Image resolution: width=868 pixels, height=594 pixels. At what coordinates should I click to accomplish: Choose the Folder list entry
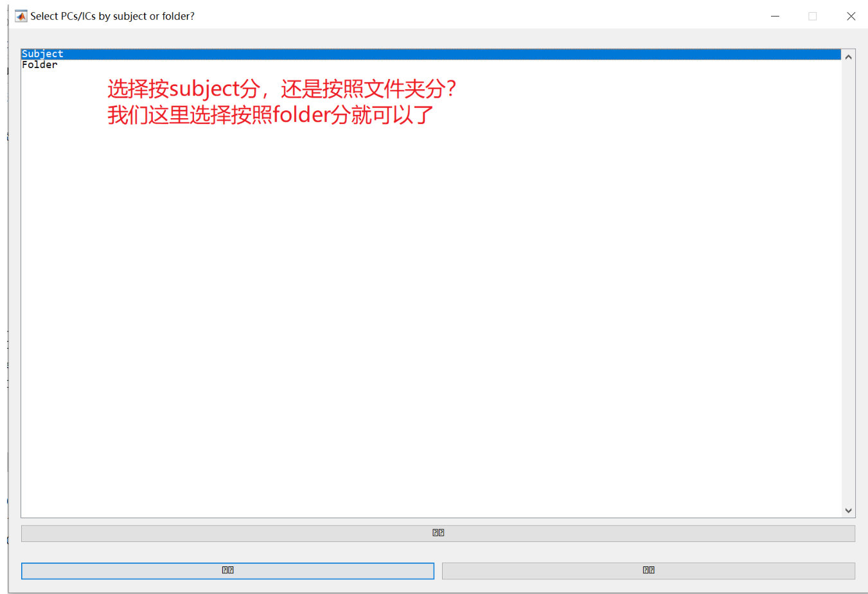coord(430,65)
